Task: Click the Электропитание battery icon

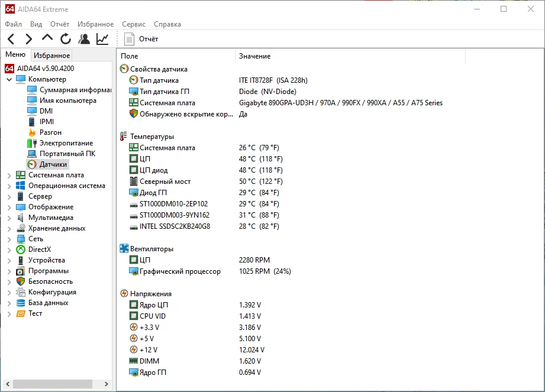Action: (x=32, y=143)
